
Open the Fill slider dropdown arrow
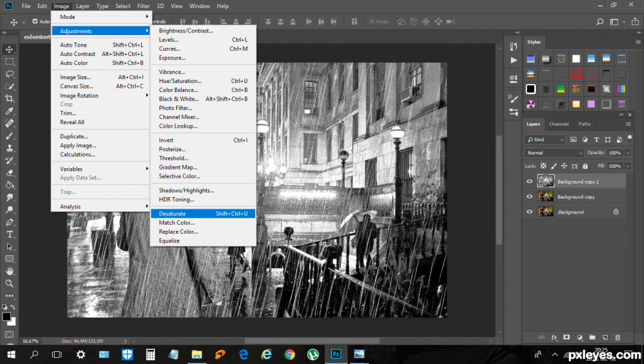[x=628, y=166]
